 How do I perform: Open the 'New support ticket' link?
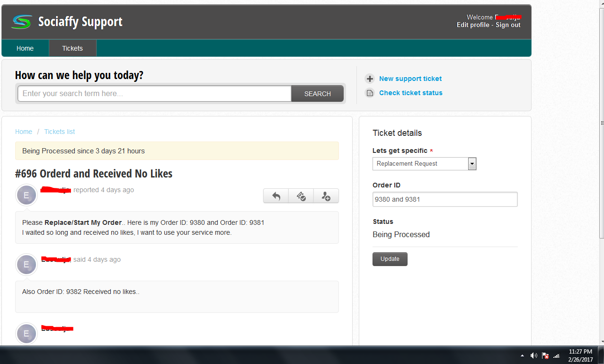pyautogui.click(x=410, y=79)
